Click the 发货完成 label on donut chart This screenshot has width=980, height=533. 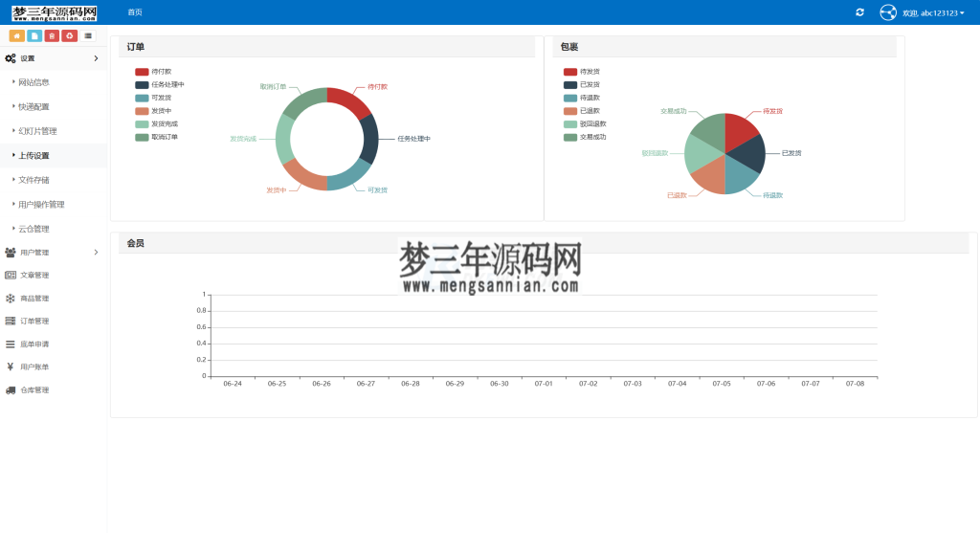point(243,139)
